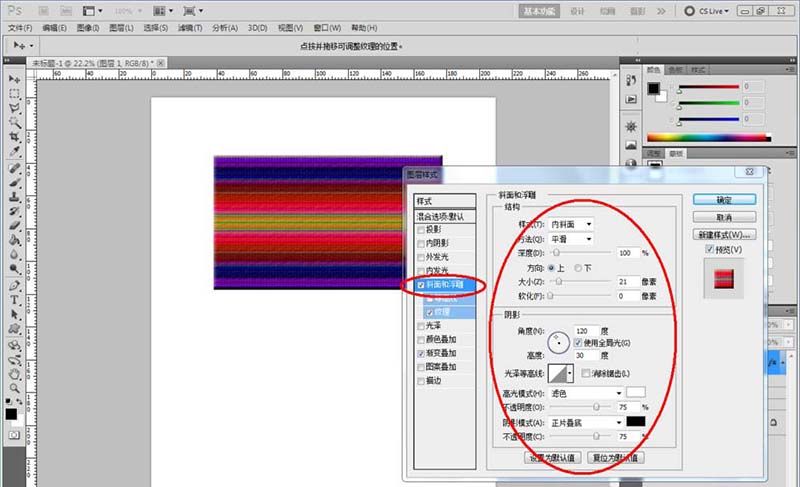Open the screen mode dropdown in top bar
The image size is (800, 487).
click(x=193, y=11)
